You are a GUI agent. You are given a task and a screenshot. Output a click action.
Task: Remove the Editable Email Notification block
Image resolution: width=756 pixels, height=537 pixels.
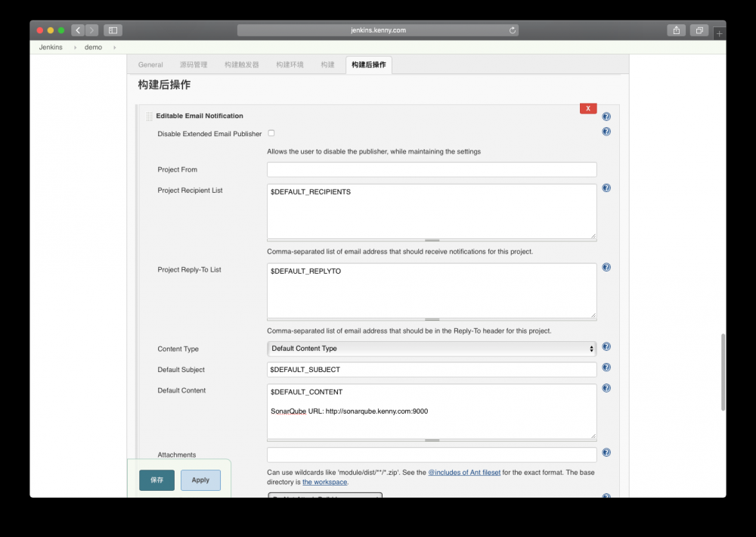(x=587, y=108)
